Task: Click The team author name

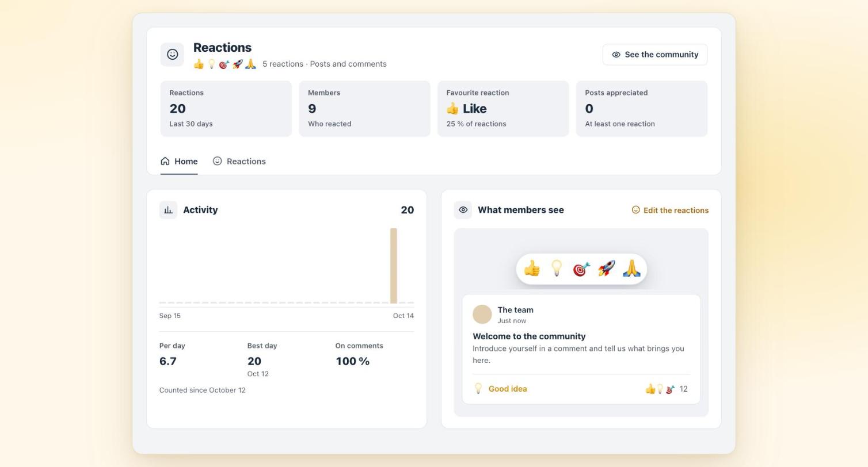Action: click(x=516, y=310)
